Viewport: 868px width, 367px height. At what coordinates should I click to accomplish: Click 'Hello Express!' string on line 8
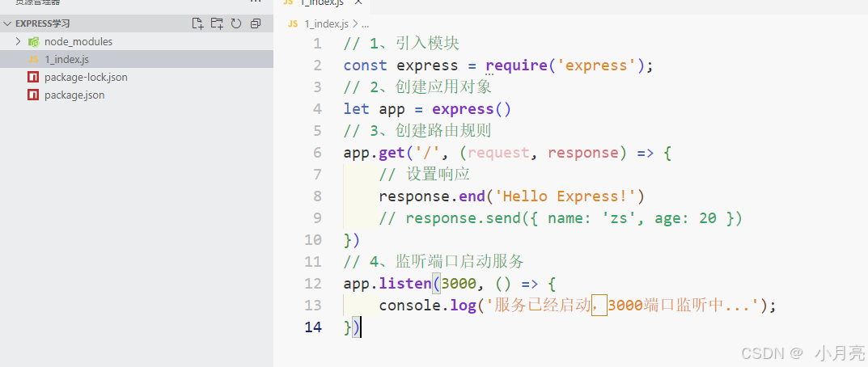(565, 196)
